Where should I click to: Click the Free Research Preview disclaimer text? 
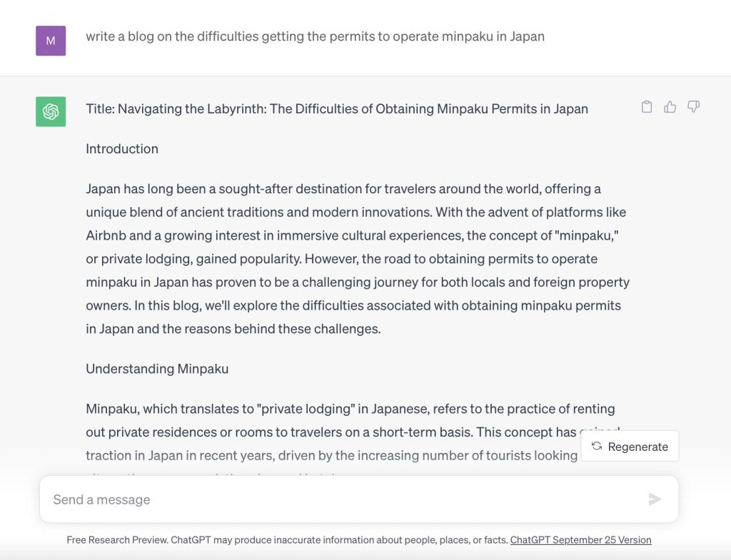[287, 540]
